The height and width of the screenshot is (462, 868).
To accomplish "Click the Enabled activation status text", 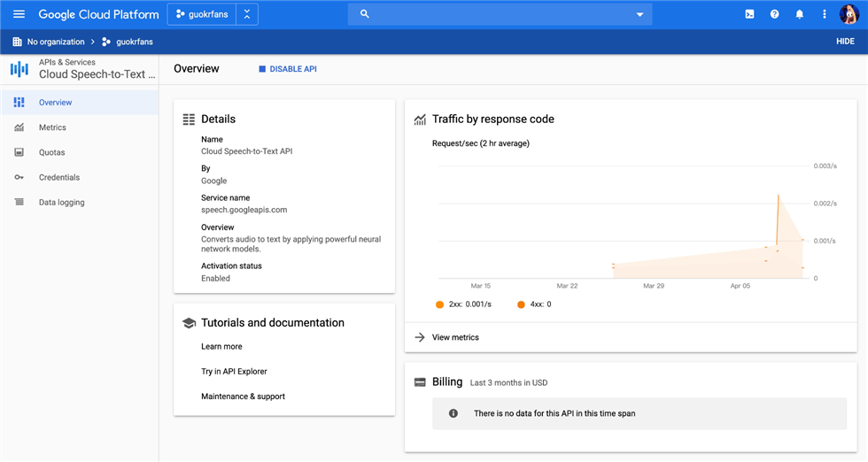I will (x=215, y=278).
